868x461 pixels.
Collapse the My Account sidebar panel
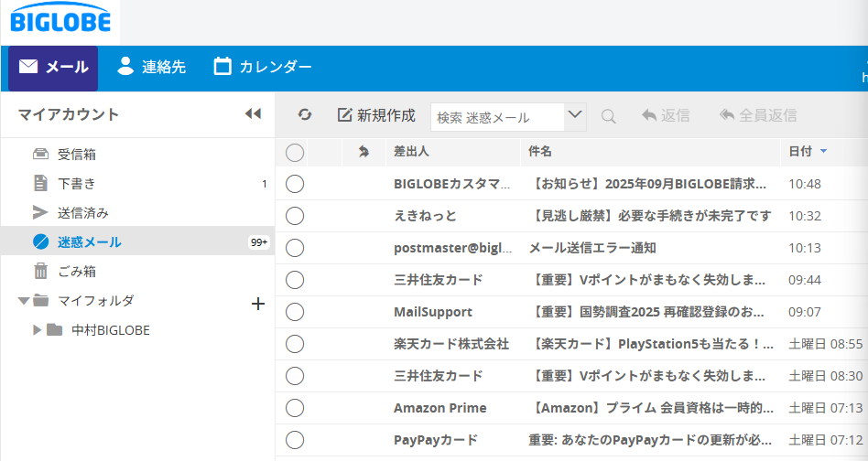coord(253,114)
